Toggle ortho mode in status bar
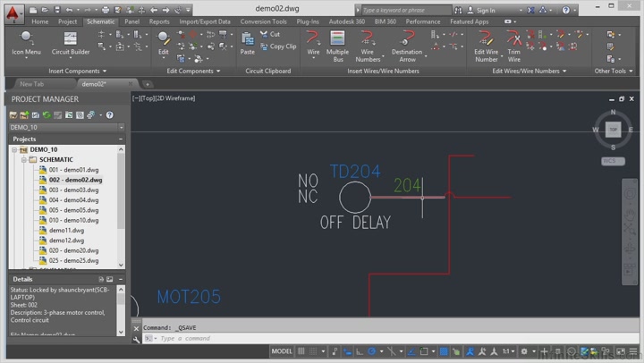The image size is (644, 363). tap(360, 351)
